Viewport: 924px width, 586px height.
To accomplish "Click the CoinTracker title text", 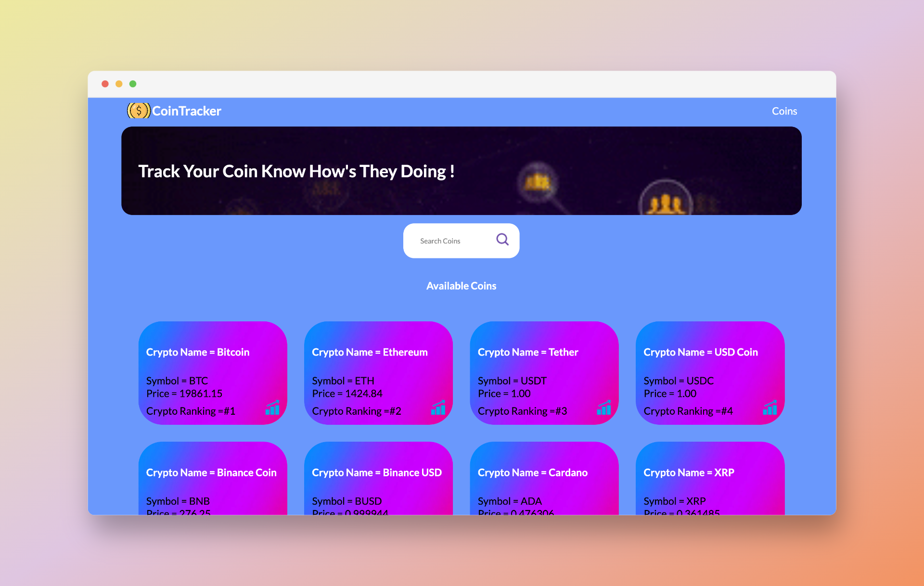I will pyautogui.click(x=187, y=111).
